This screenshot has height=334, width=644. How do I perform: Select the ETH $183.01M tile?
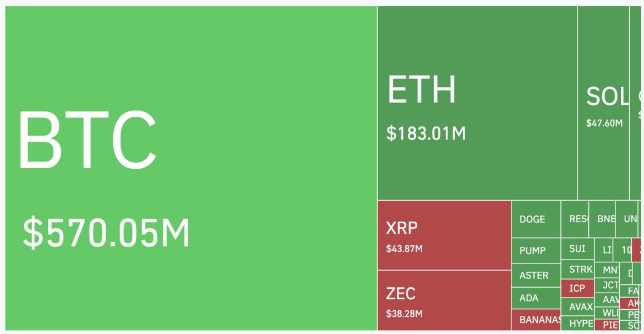[477, 103]
